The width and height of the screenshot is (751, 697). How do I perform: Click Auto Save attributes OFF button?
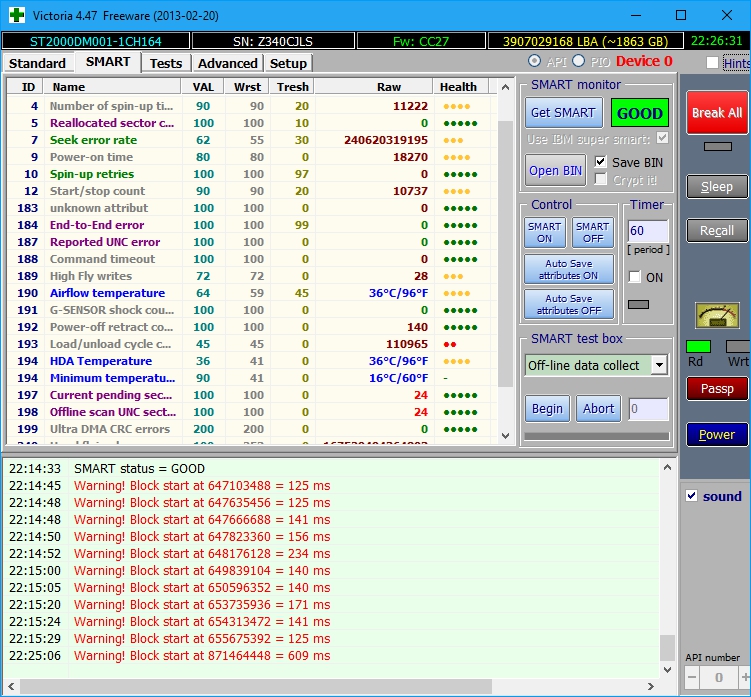pyautogui.click(x=569, y=304)
